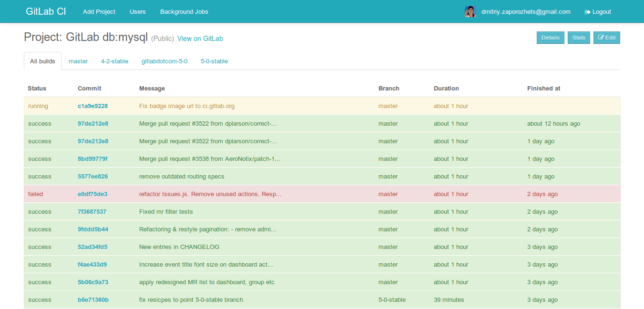The height and width of the screenshot is (309, 644).
Task: Click the GitLab CI logo
Action: tap(46, 11)
